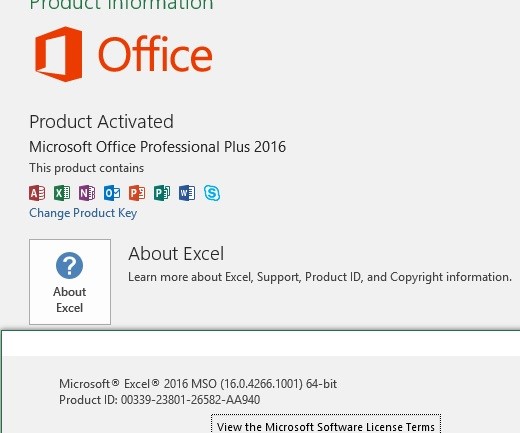Viewport: 520px width, 433px height.
Task: Click the Product Information heading
Action: (x=121, y=5)
